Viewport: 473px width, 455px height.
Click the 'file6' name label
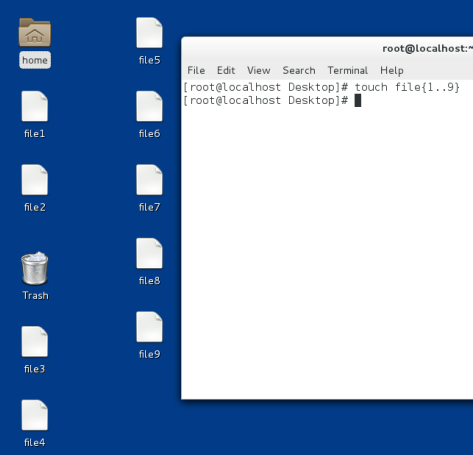coord(150,134)
